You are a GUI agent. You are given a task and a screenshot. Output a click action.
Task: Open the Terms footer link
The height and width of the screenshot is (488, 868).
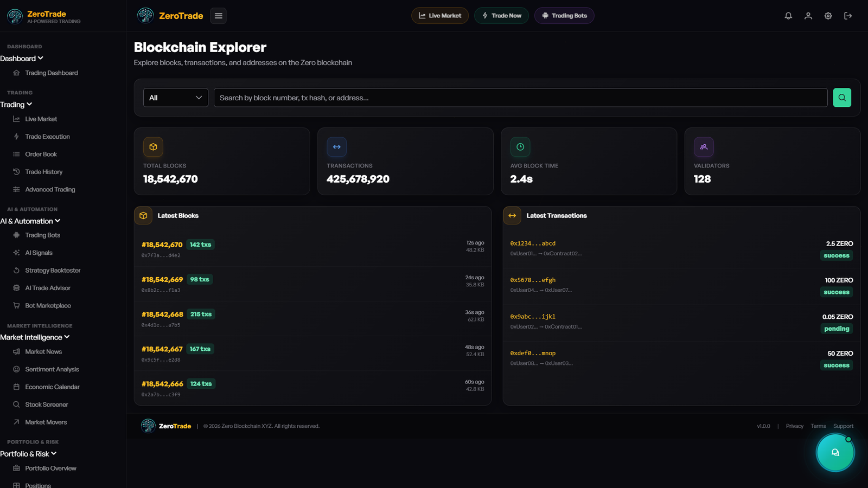(818, 426)
